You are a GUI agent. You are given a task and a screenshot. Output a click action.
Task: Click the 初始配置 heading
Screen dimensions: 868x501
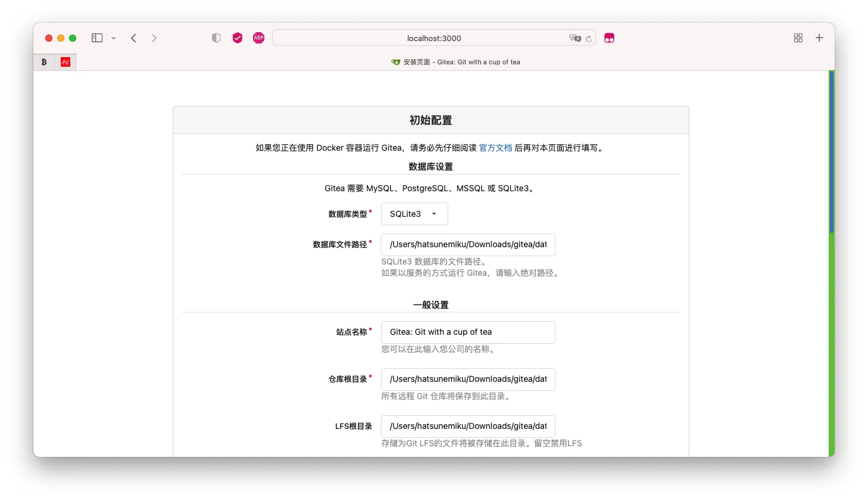tap(431, 120)
